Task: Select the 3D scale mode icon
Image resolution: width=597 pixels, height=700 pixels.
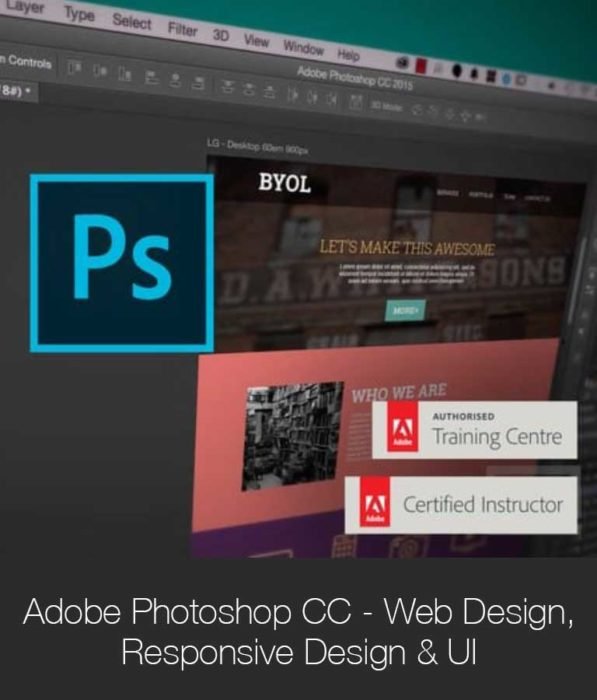Action: coord(480,117)
